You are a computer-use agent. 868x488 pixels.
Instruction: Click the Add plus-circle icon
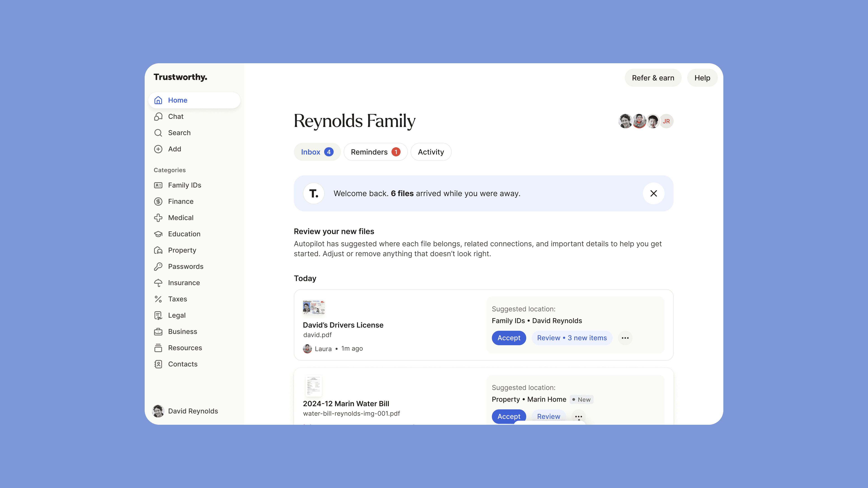click(158, 149)
